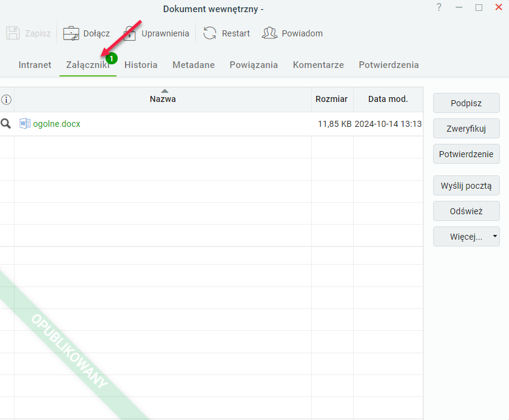Click the Zweryfikuj button
Image resolution: width=509 pixels, height=420 pixels.
coord(466,129)
